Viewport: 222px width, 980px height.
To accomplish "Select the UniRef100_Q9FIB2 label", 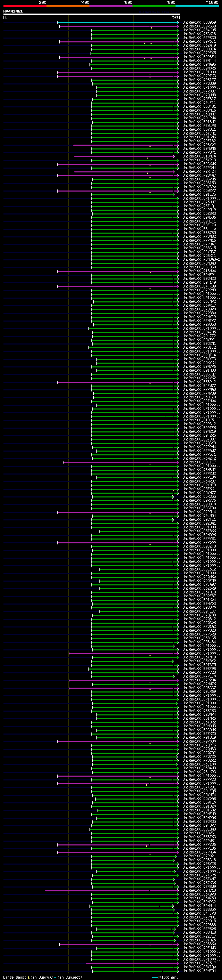I will [x=199, y=141].
